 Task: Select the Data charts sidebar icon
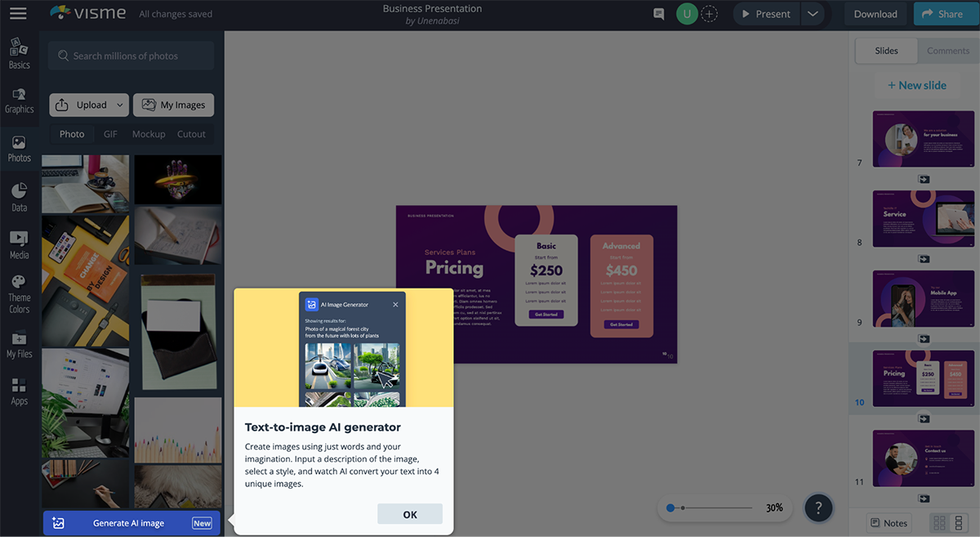19,197
